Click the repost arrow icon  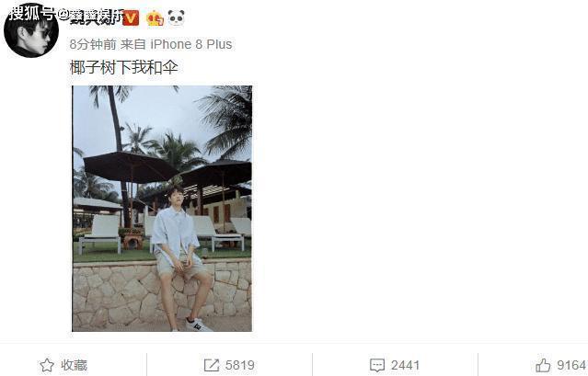[x=212, y=365]
